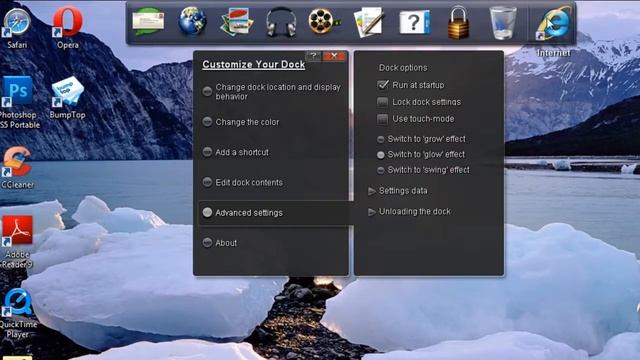Open the Documents pen-and-paper dock icon
This screenshot has height=360, width=640.
click(369, 22)
